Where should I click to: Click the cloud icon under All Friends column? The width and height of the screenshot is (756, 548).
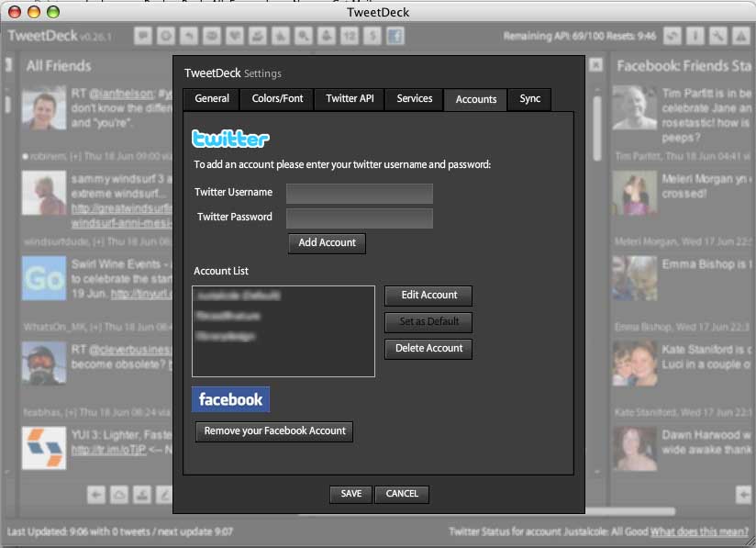point(119,495)
